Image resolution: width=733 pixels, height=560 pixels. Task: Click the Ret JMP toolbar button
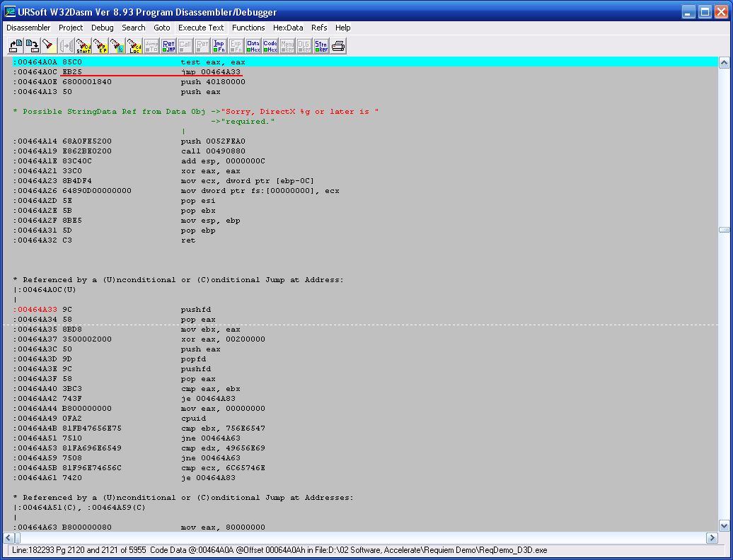coord(168,46)
